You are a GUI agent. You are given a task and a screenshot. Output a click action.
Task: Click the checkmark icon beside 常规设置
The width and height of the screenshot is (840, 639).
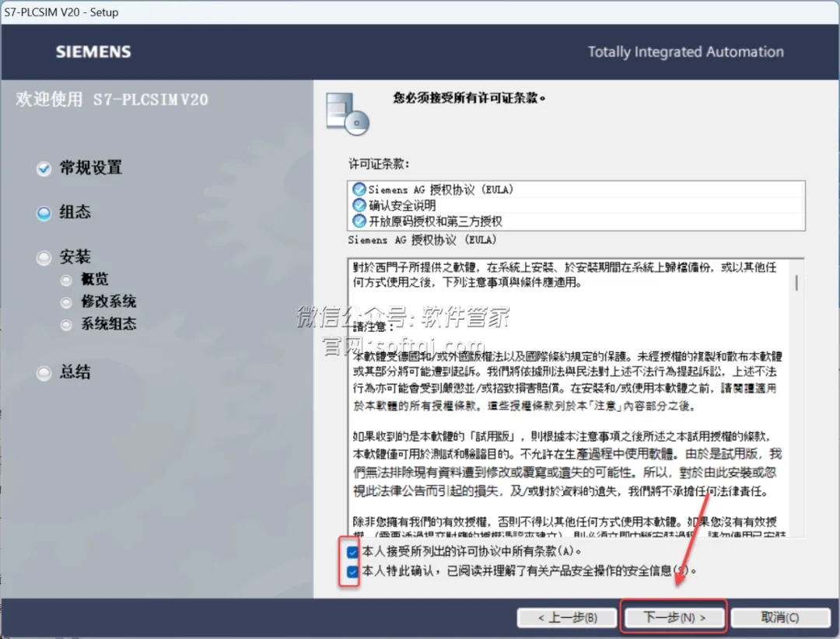44,169
